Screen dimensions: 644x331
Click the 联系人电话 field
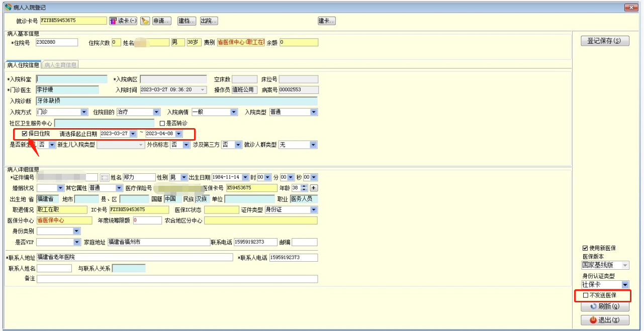(294, 257)
